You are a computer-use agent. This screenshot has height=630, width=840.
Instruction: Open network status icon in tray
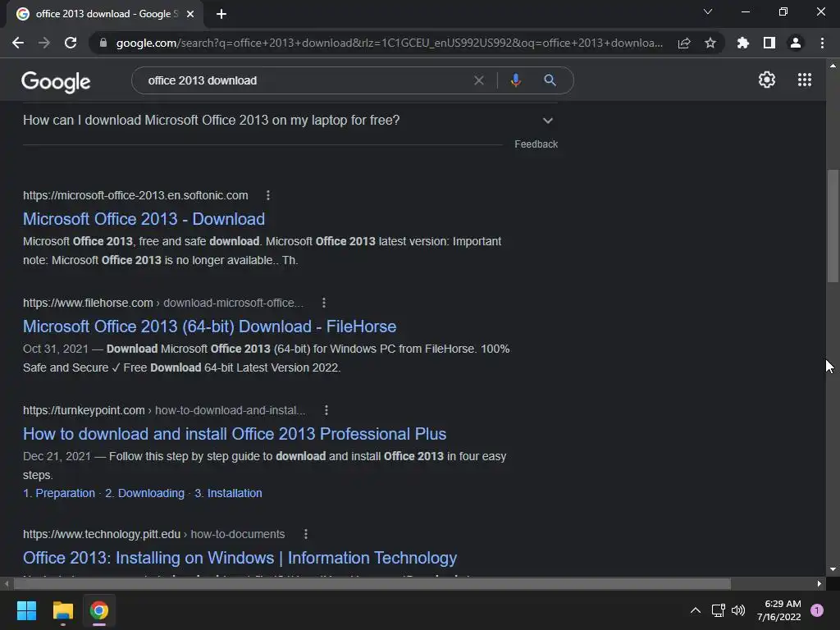pyautogui.click(x=718, y=610)
